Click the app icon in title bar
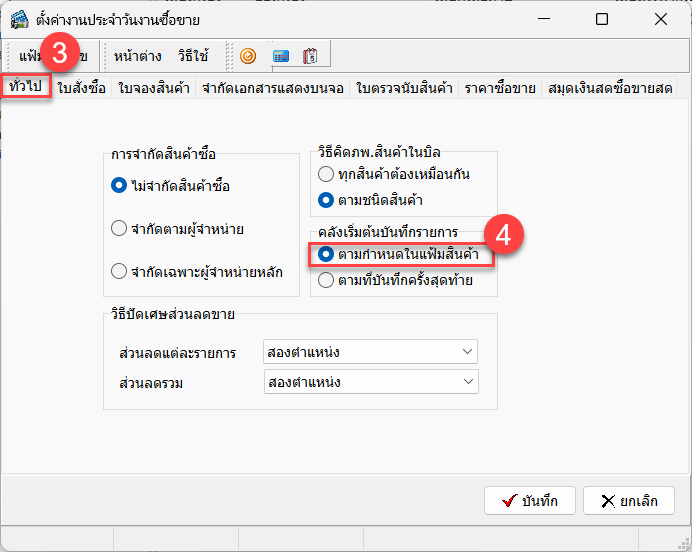Image resolution: width=692 pixels, height=552 pixels. pyautogui.click(x=18, y=19)
